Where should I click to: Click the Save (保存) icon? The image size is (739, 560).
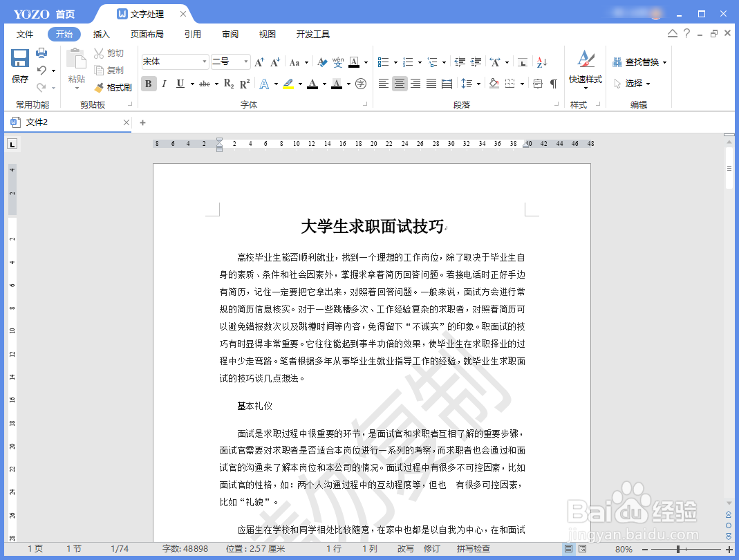tap(20, 59)
